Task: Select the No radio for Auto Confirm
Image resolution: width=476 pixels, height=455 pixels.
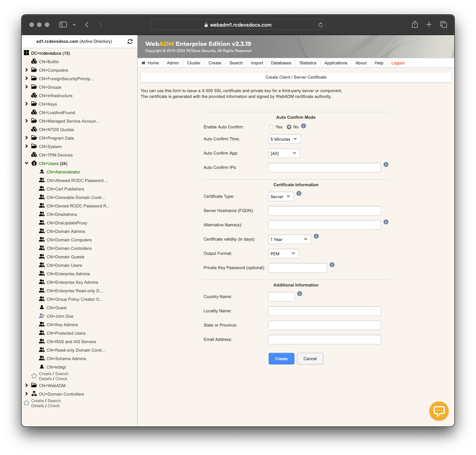Action: pos(289,126)
